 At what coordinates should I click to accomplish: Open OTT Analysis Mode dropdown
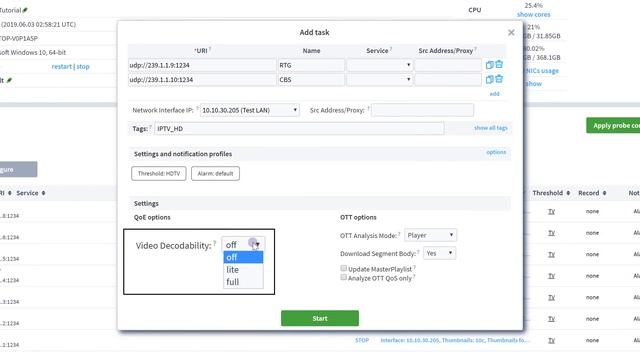(x=430, y=235)
